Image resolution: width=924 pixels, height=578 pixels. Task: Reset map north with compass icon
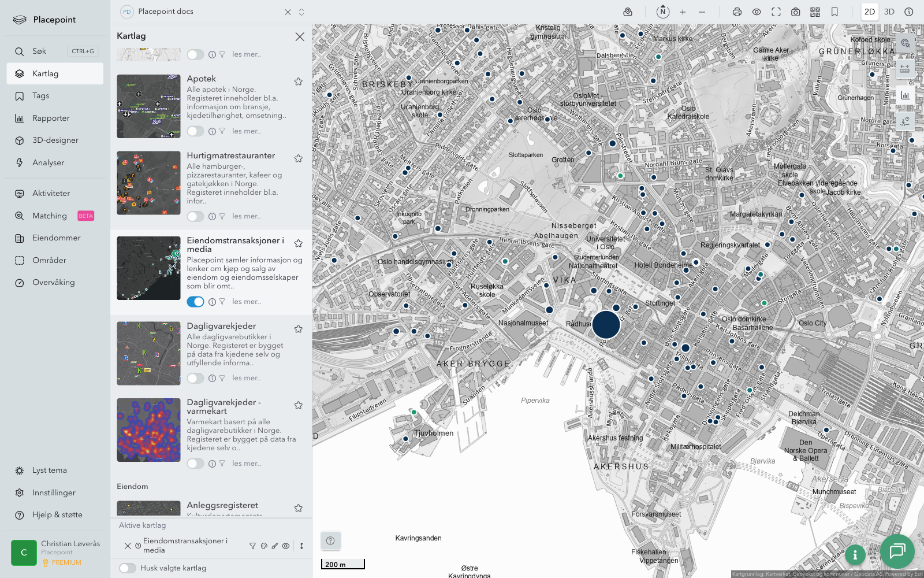tap(663, 12)
